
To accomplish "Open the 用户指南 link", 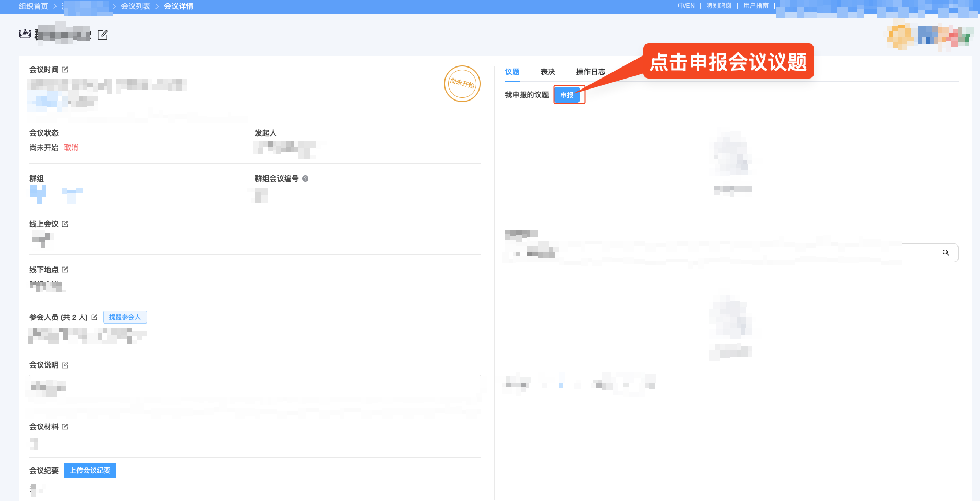I will (x=755, y=6).
